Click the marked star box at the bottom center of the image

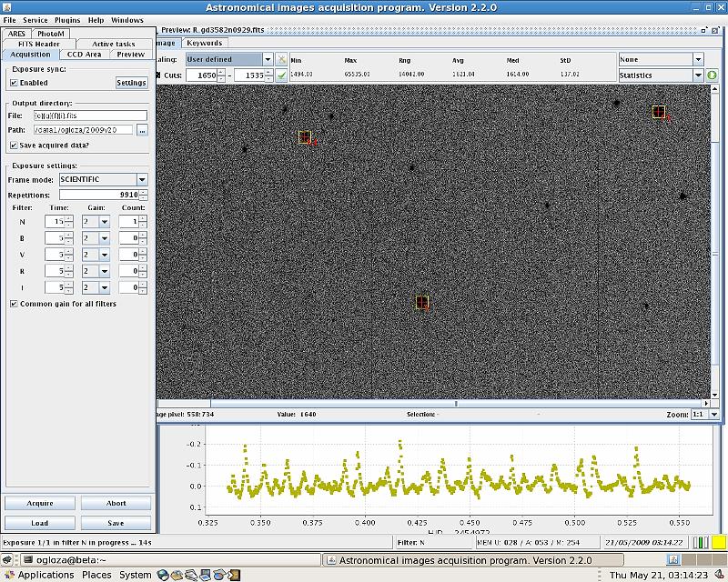click(x=421, y=302)
